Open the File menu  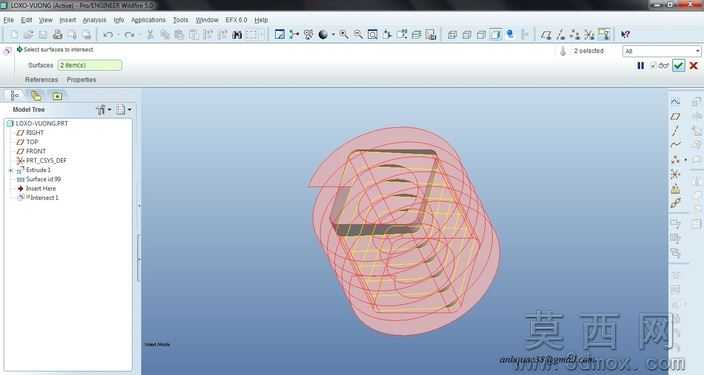tap(9, 20)
